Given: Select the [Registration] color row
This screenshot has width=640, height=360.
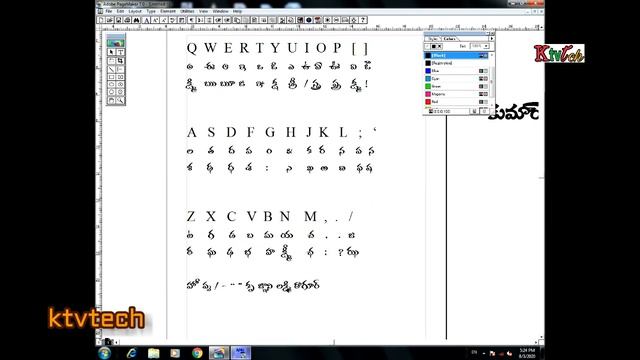Looking at the screenshot, I should pos(456,63).
